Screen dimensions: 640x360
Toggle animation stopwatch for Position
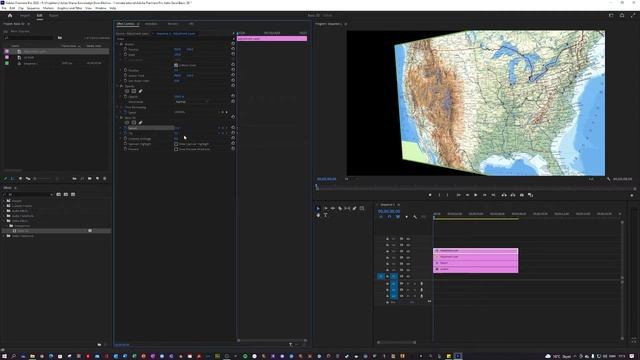tap(125, 49)
